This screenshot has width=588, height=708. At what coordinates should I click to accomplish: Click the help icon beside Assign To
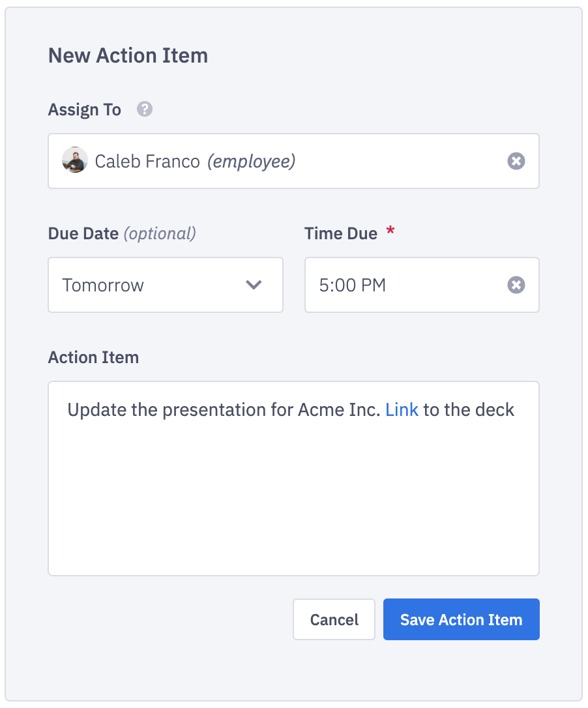pos(145,110)
